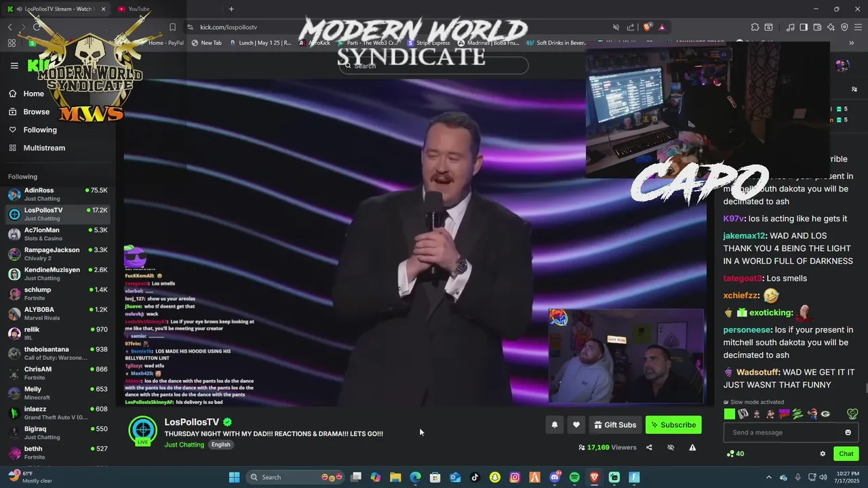Open Spotify from the taskbar
The height and width of the screenshot is (488, 868).
coord(574,477)
